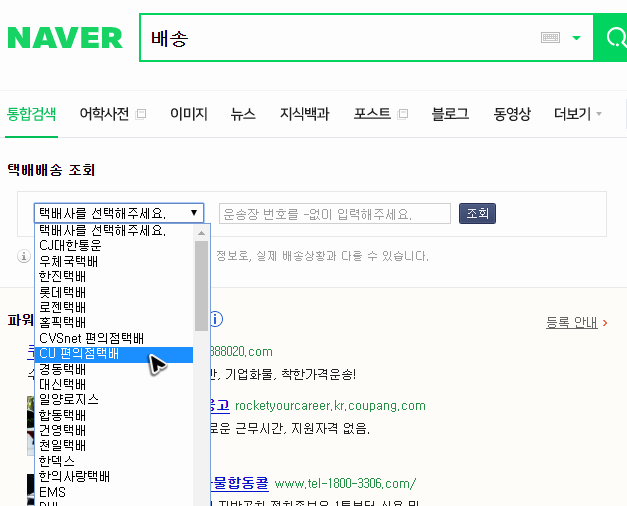
Task: Select EMS from the courier list
Action: pyautogui.click(x=114, y=492)
